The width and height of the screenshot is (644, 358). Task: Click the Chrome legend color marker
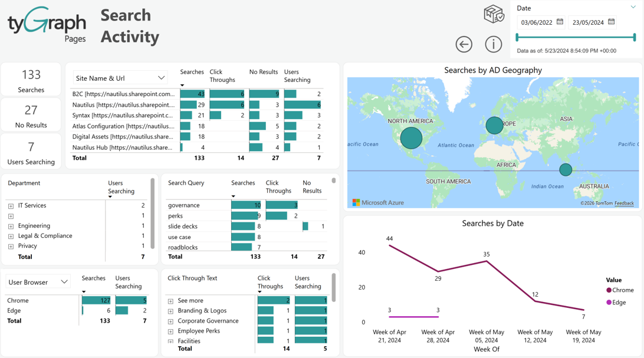(609, 290)
